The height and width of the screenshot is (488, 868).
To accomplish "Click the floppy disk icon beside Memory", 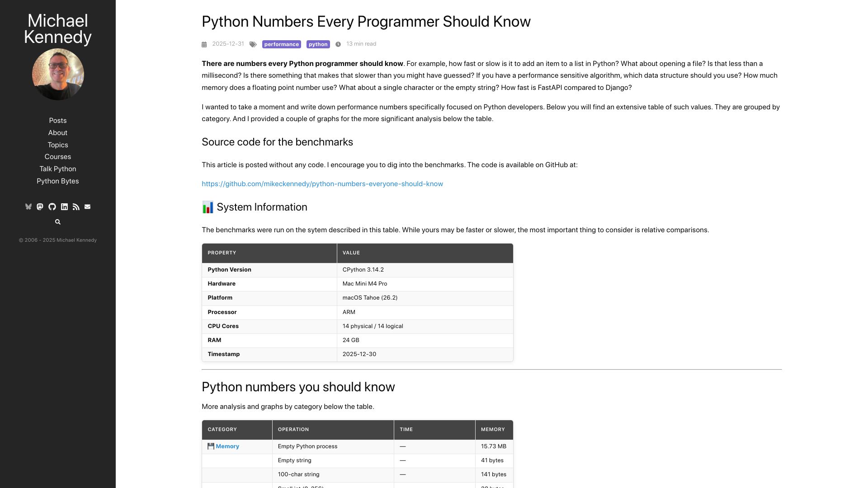I will coord(211,446).
